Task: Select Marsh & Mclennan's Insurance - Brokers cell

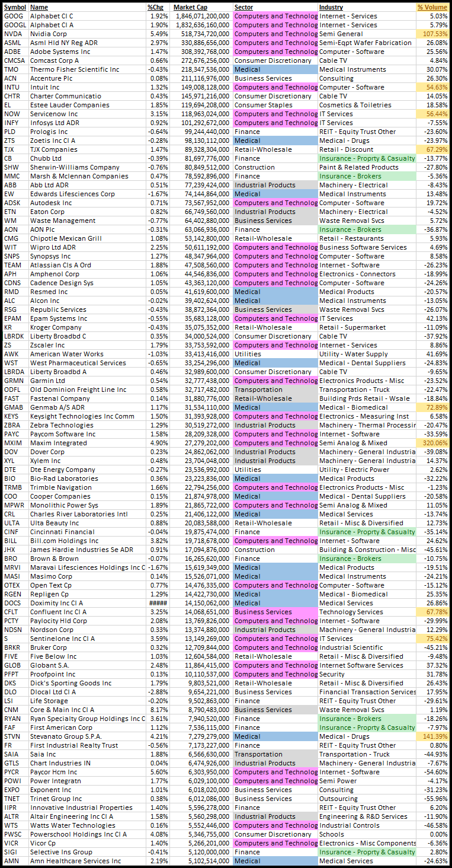Action: pos(367,176)
